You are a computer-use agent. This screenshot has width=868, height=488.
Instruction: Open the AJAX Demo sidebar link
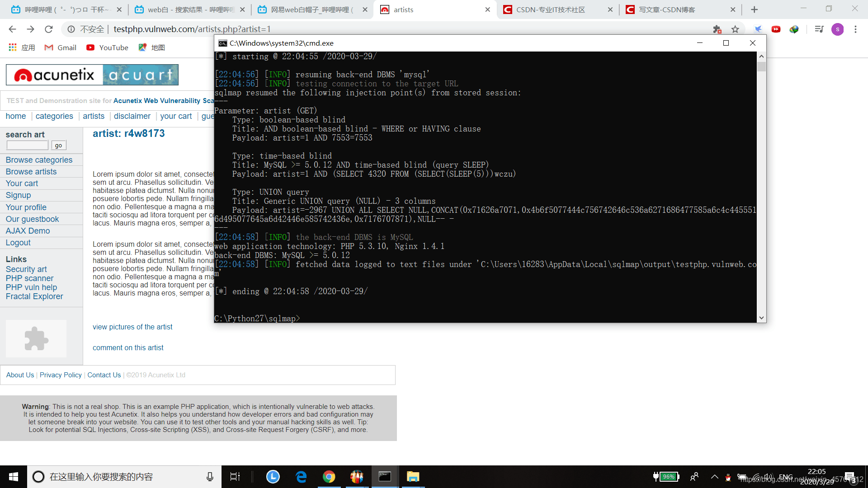28,231
